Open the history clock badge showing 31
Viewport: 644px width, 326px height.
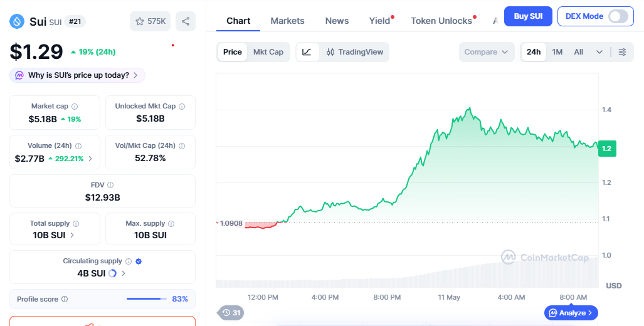231,313
